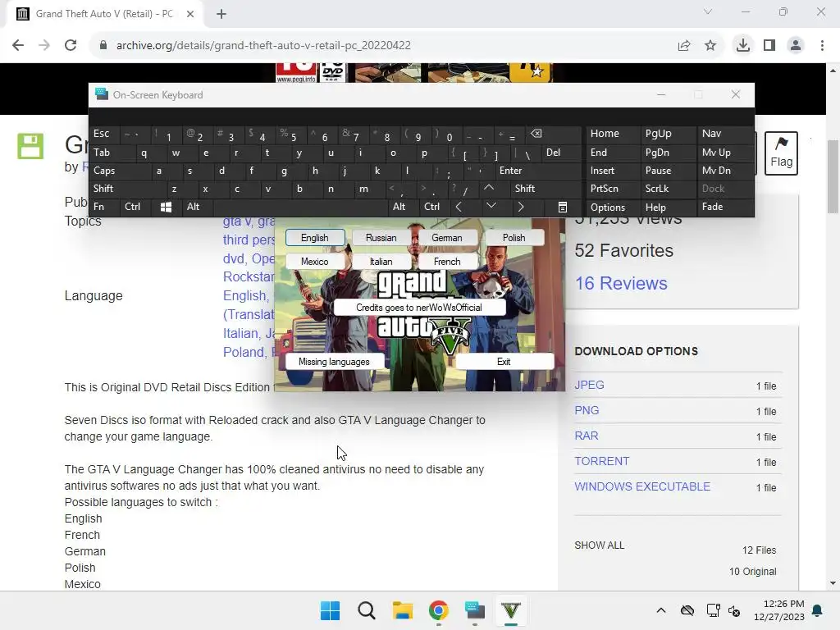Click the Options key on On-Screen Keyboard

[612, 207]
